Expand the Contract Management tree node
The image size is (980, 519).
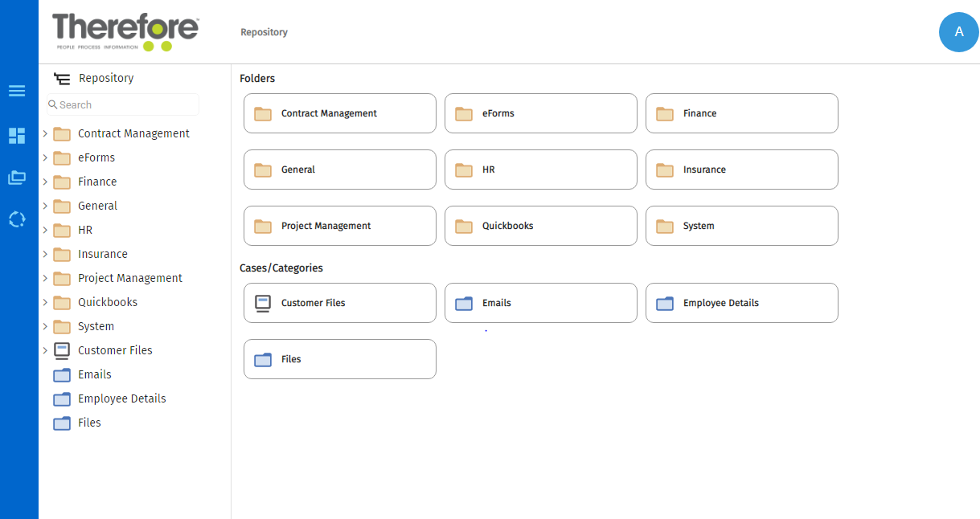45,134
